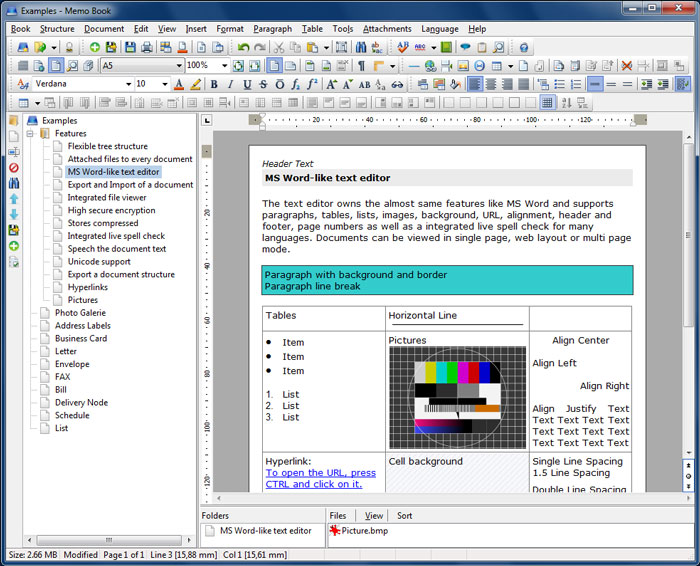
Task: Open the Verdana font dropdown
Action: [128, 84]
